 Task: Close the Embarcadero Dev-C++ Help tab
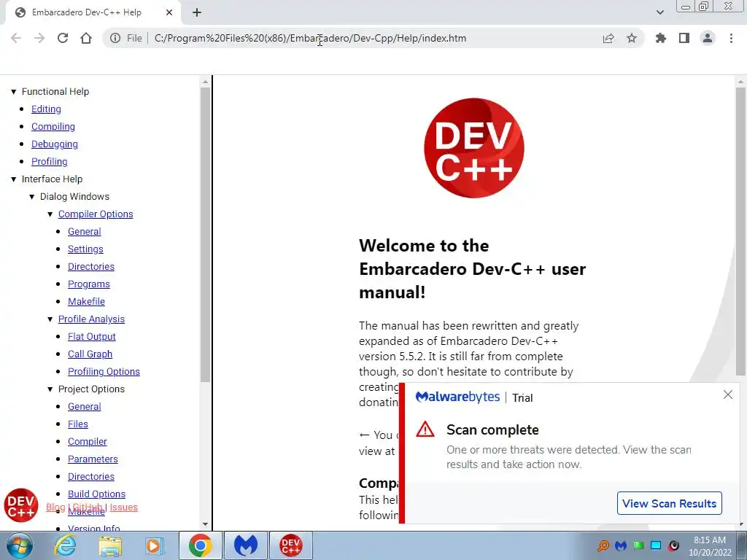pyautogui.click(x=169, y=12)
